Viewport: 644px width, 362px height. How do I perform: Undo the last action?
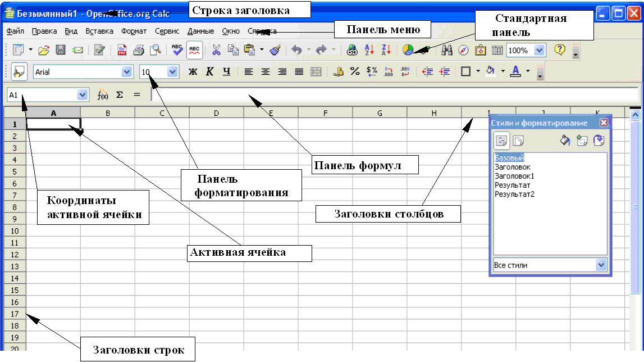(x=296, y=50)
